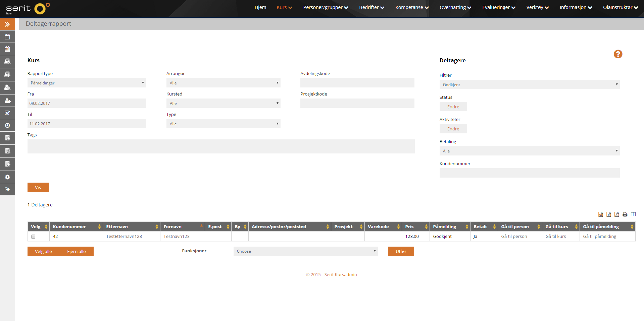Open the Betaling dropdown
This screenshot has width=644, height=321.
tap(530, 151)
